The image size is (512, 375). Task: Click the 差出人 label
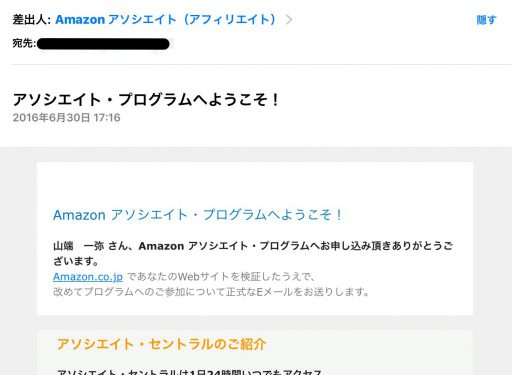click(31, 20)
